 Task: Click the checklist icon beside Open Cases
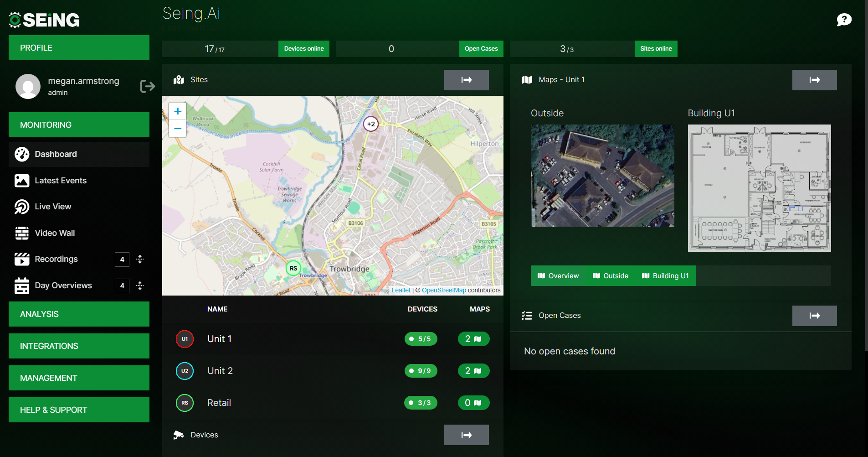(527, 315)
